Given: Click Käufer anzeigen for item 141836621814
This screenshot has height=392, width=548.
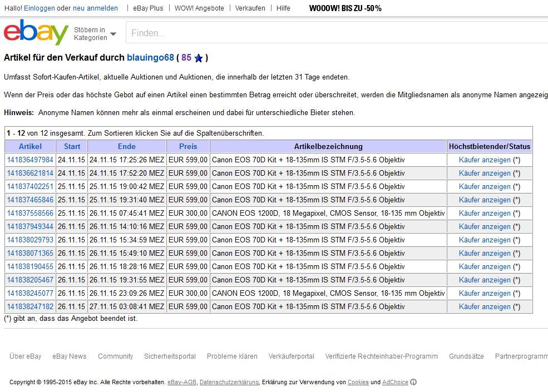Looking at the screenshot, I should coord(485,173).
